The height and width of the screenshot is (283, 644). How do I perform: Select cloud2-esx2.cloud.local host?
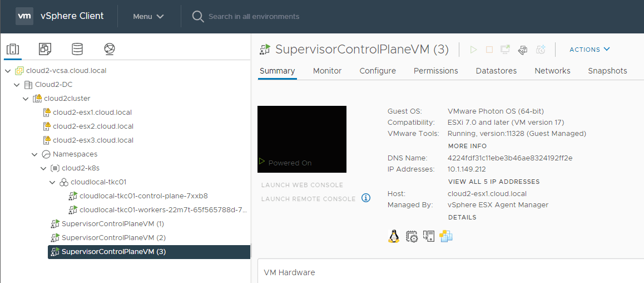point(93,126)
